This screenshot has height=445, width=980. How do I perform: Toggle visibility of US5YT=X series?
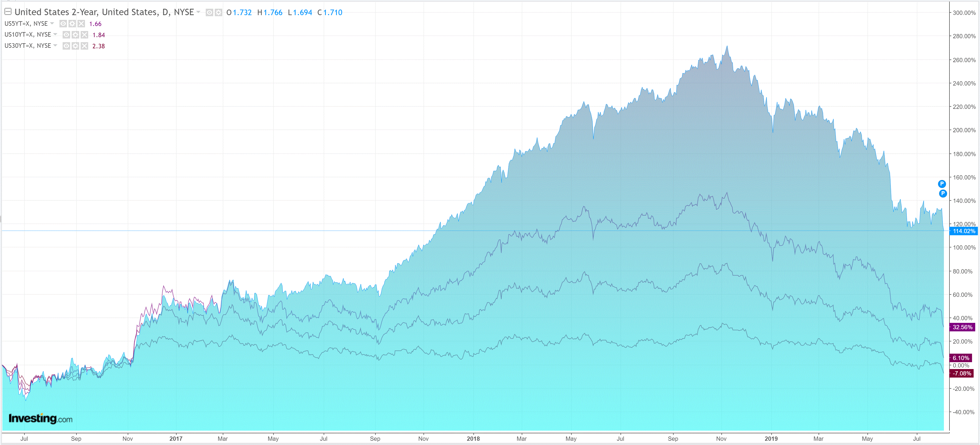point(63,24)
